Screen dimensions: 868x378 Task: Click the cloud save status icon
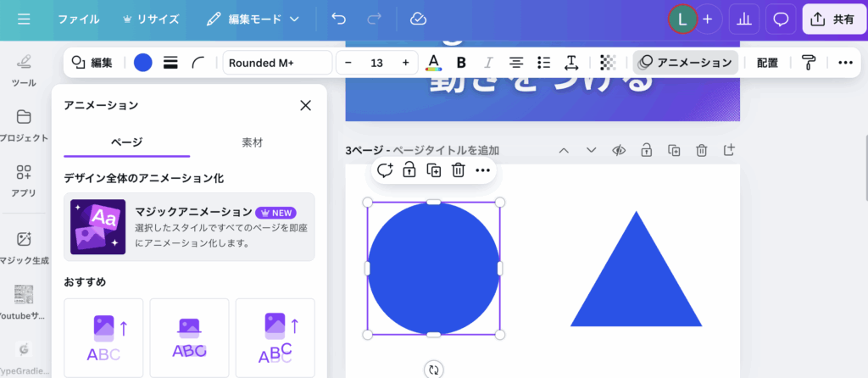(417, 19)
